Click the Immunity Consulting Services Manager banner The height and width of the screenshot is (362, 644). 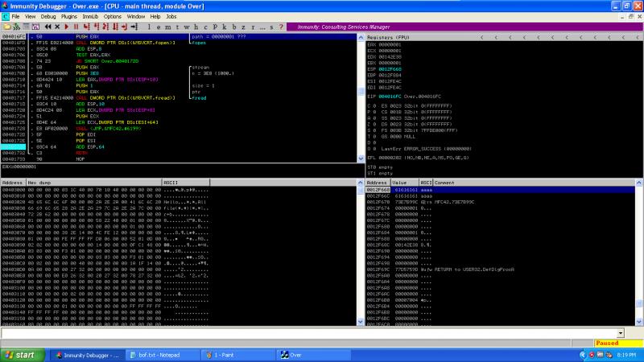pos(464,27)
